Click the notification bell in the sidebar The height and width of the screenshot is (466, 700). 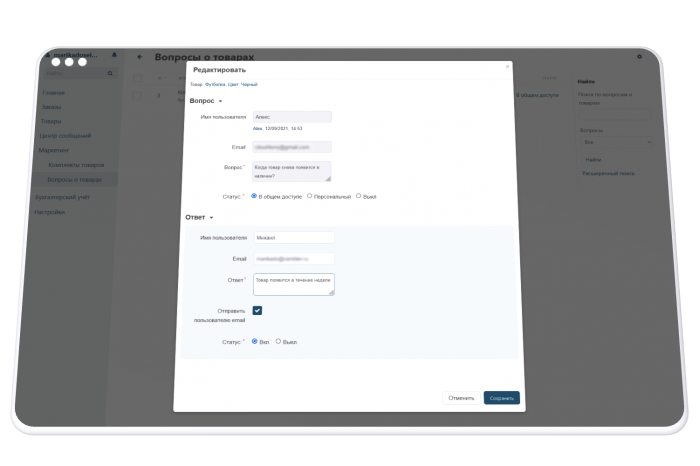114,55
